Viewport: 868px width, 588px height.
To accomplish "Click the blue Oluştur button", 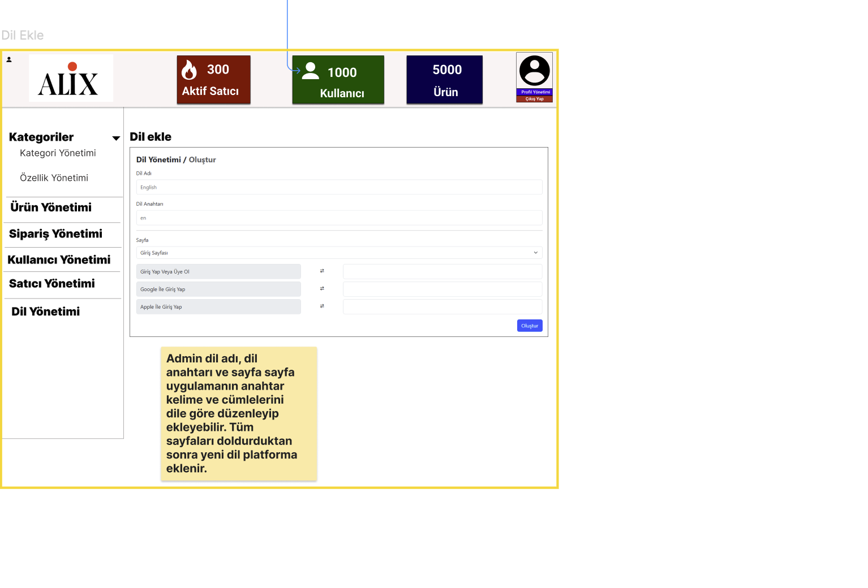I will coord(530,326).
